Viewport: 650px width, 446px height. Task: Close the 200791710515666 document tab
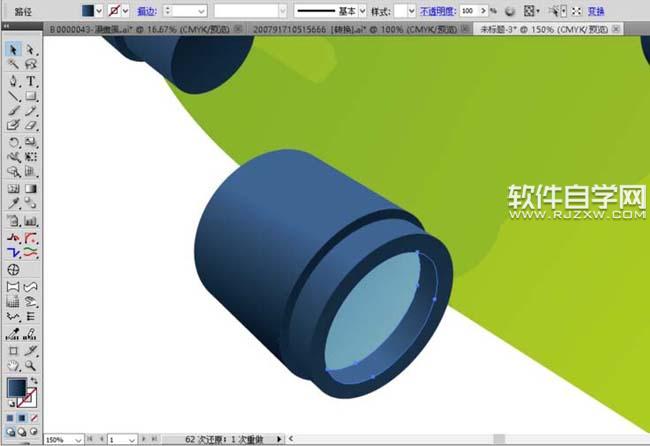click(466, 29)
